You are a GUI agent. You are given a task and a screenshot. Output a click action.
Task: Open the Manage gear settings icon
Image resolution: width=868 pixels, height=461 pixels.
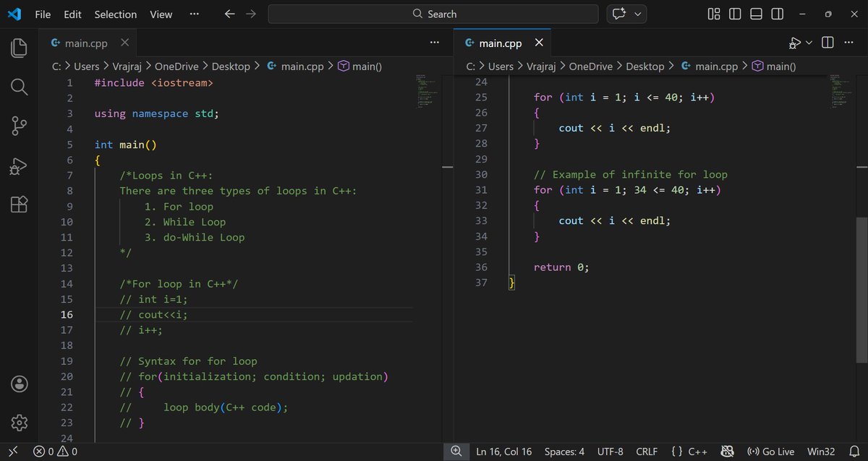20,422
